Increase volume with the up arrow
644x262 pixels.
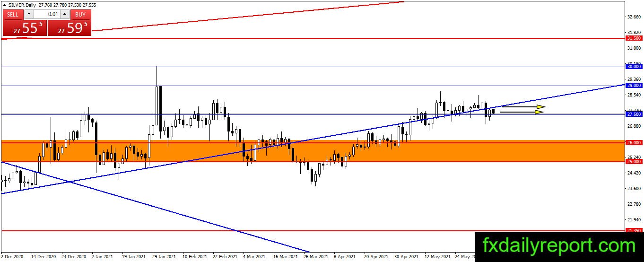(x=65, y=14)
